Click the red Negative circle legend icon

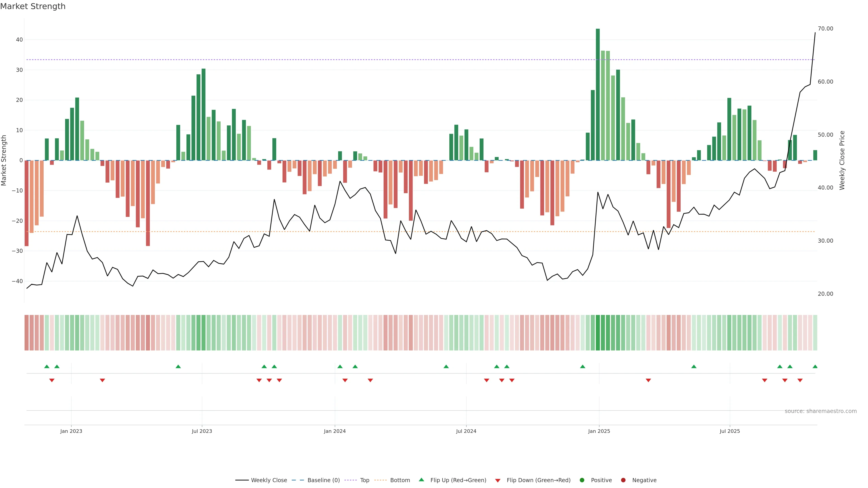[623, 480]
